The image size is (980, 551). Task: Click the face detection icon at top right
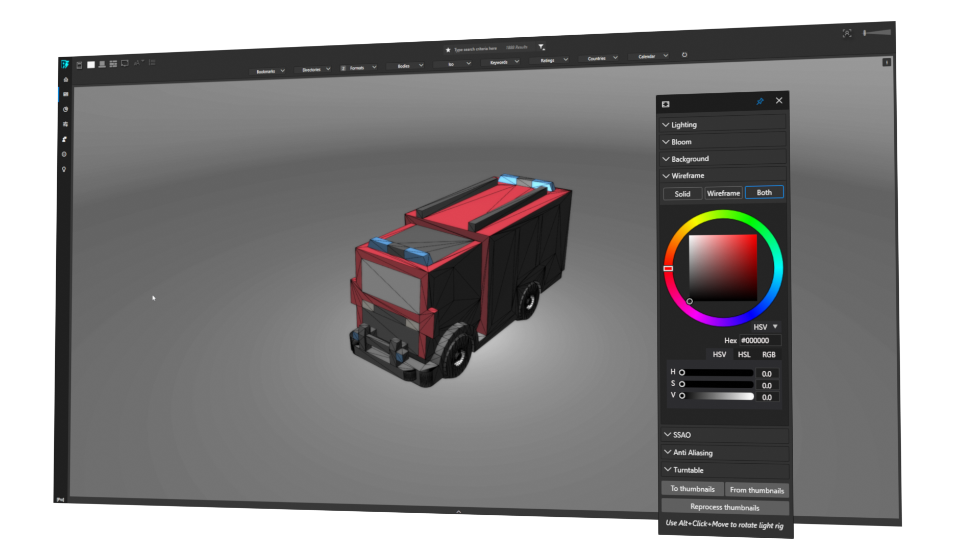tap(847, 34)
